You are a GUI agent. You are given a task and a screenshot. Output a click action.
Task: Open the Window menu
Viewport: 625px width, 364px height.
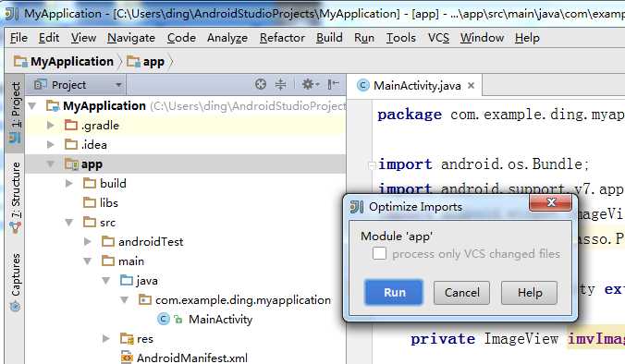pos(482,38)
